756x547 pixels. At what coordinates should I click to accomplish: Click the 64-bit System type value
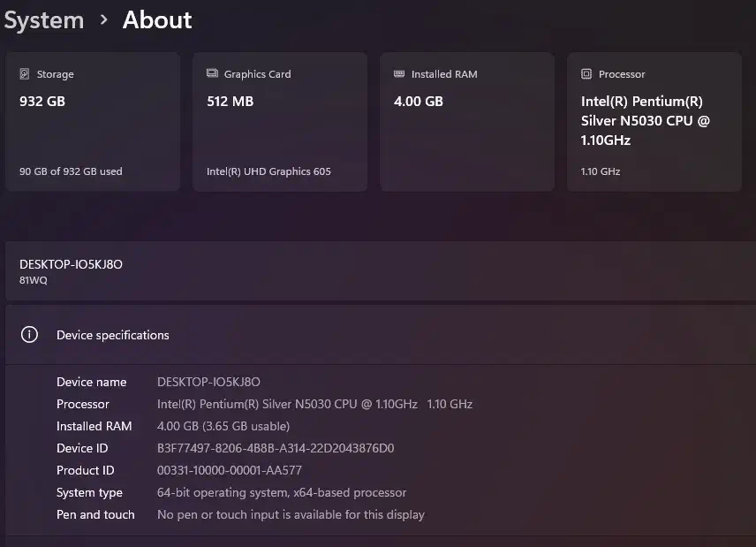tap(282, 492)
